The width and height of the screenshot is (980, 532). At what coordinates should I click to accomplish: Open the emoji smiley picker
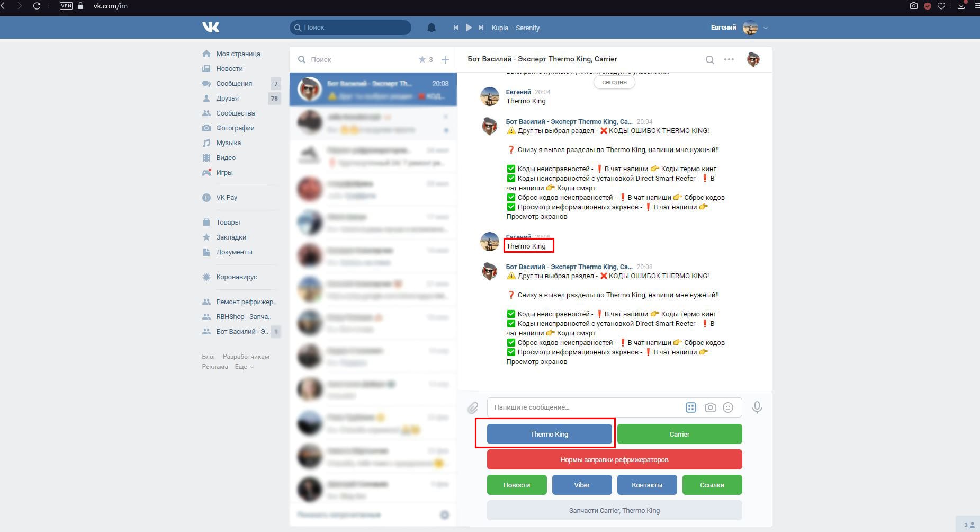click(729, 407)
